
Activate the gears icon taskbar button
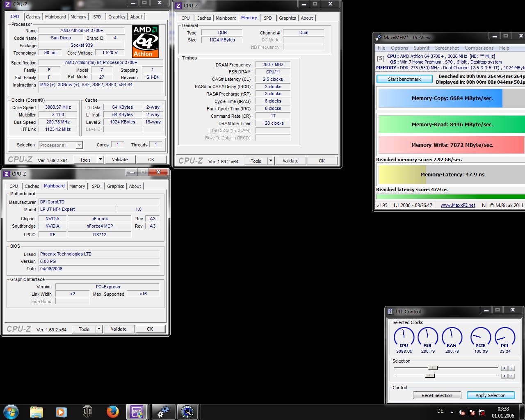pos(163,412)
